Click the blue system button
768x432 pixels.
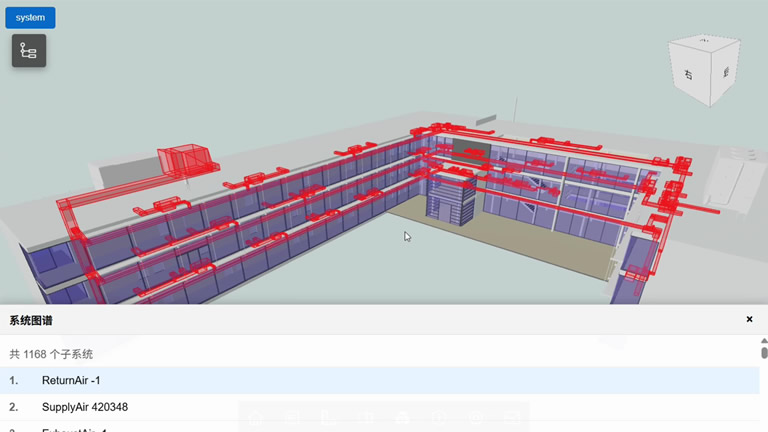pyautogui.click(x=30, y=18)
